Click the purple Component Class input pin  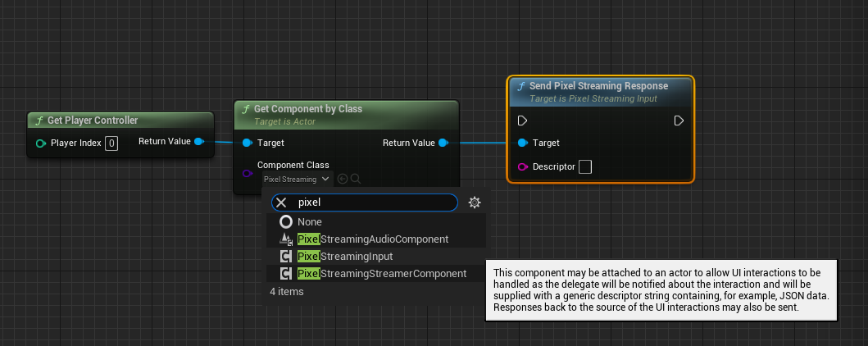click(x=248, y=172)
